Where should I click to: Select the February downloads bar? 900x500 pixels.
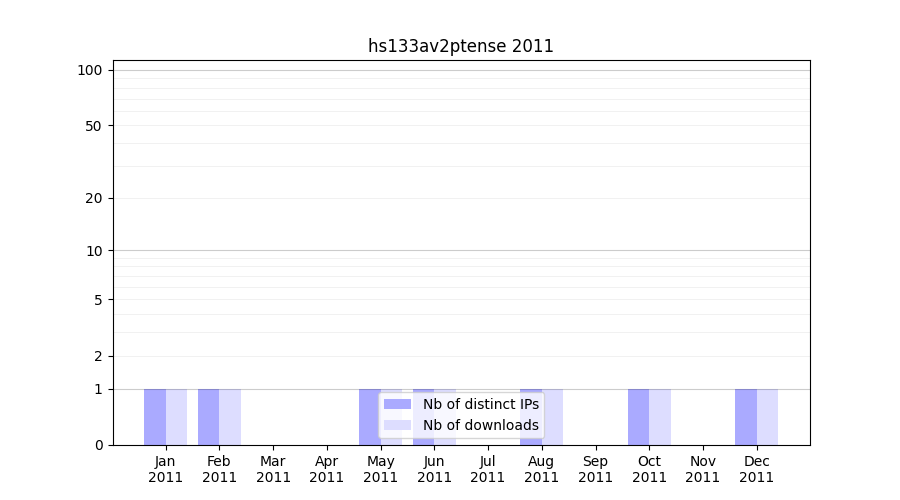230,417
